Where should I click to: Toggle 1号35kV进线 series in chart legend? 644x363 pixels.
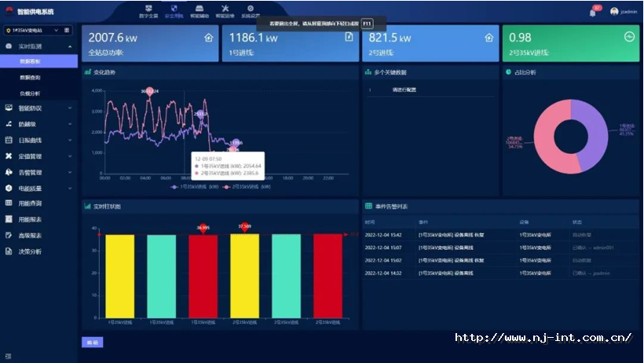(194, 187)
